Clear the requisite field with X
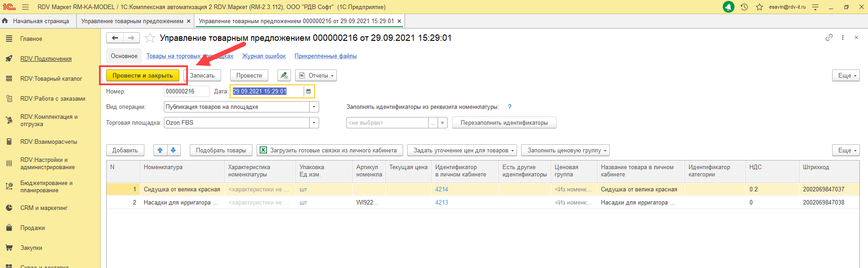Image resolution: width=868 pixels, height=268 pixels. point(443,123)
